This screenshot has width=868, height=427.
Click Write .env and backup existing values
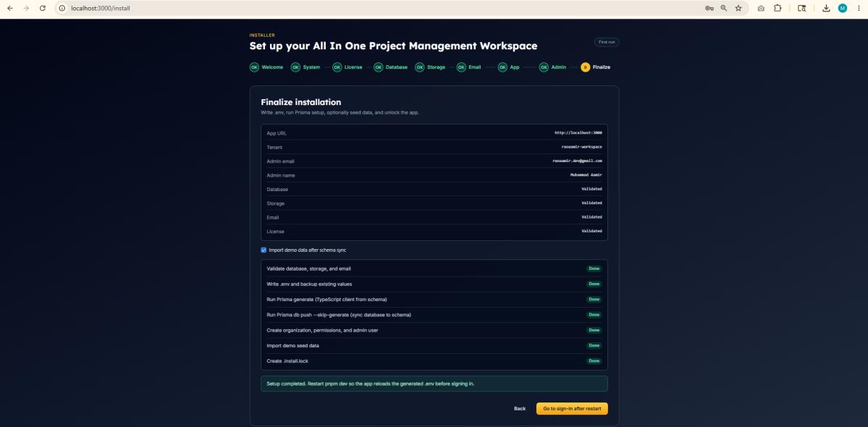pos(309,284)
